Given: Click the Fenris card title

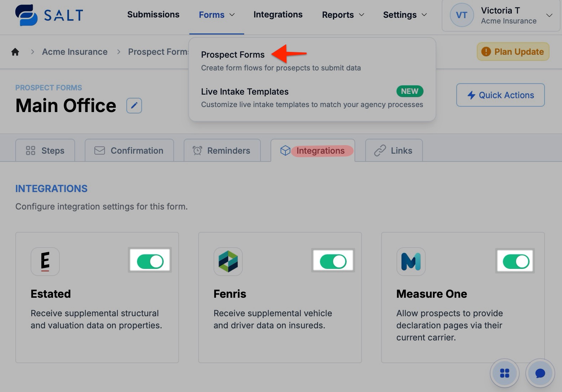Looking at the screenshot, I should pyautogui.click(x=230, y=294).
